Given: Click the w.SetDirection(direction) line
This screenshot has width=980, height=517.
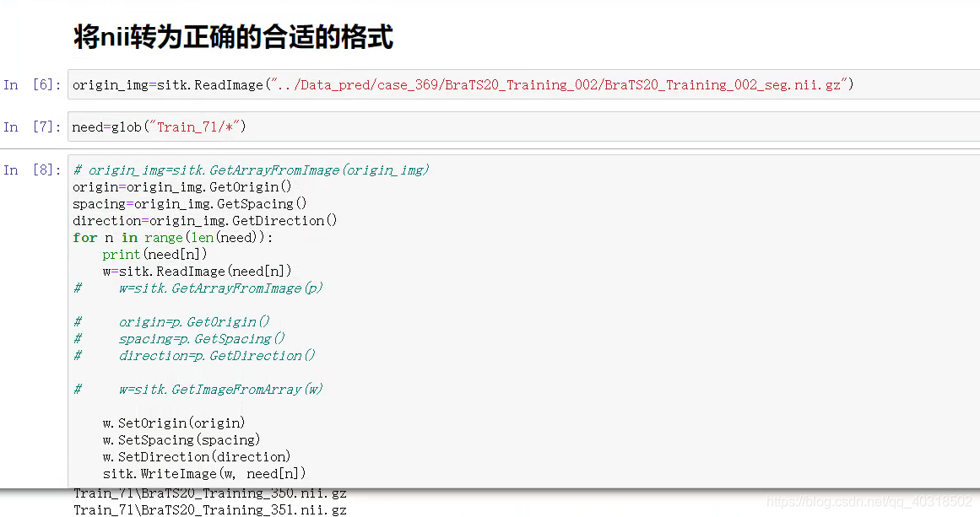Looking at the screenshot, I should tap(197, 456).
